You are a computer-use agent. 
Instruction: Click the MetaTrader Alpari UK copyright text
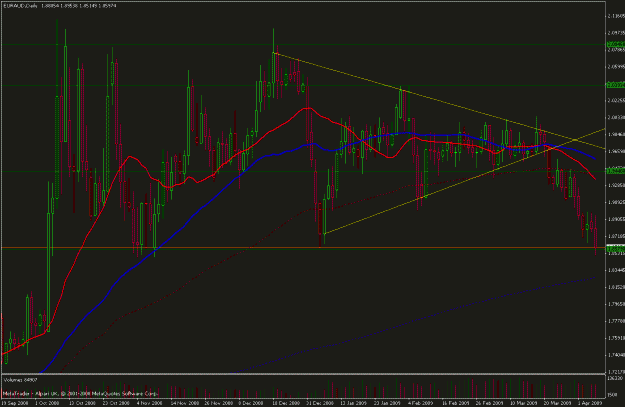click(81, 394)
